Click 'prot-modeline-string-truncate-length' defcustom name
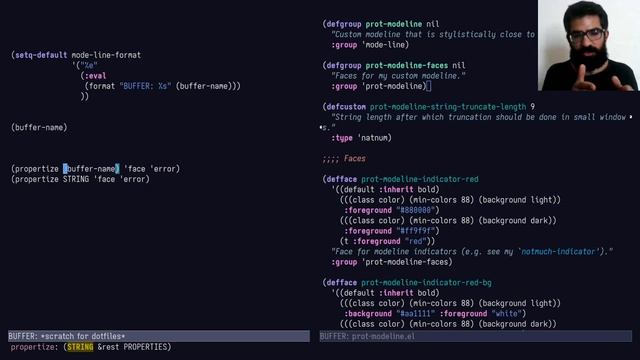The width and height of the screenshot is (640, 360). [x=448, y=107]
